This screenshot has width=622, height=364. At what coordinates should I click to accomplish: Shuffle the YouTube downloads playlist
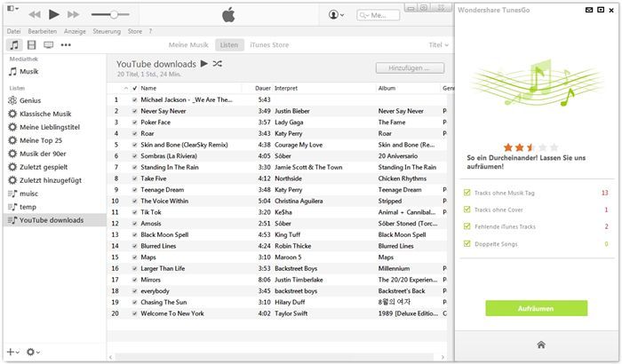click(x=218, y=63)
